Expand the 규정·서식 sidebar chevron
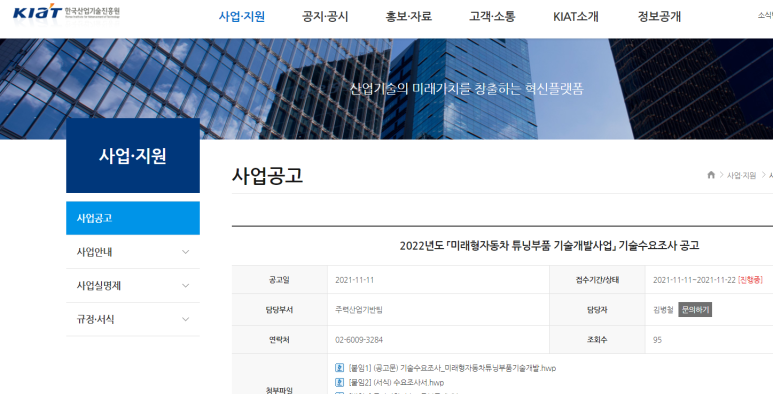 [x=185, y=320]
